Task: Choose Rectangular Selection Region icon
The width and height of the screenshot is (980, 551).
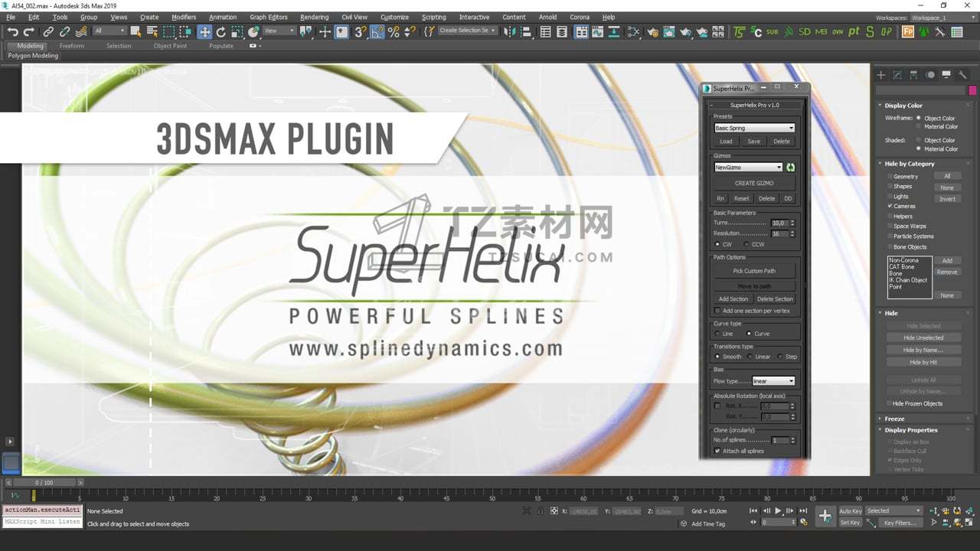Action: pyautogui.click(x=168, y=31)
